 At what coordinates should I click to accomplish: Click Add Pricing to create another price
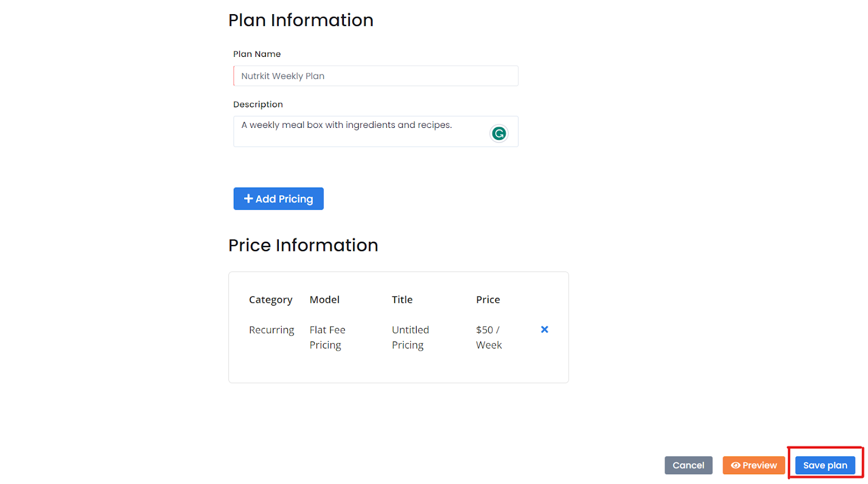coord(278,198)
